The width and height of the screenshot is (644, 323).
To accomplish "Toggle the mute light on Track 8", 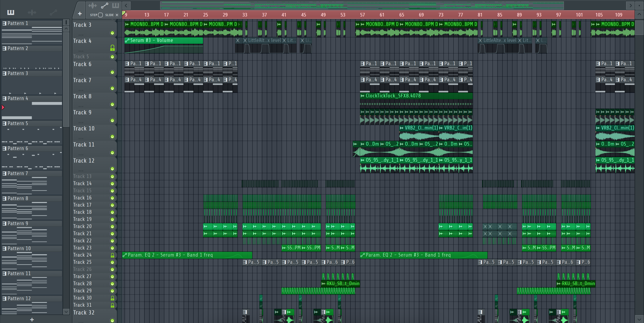I will pos(112,104).
